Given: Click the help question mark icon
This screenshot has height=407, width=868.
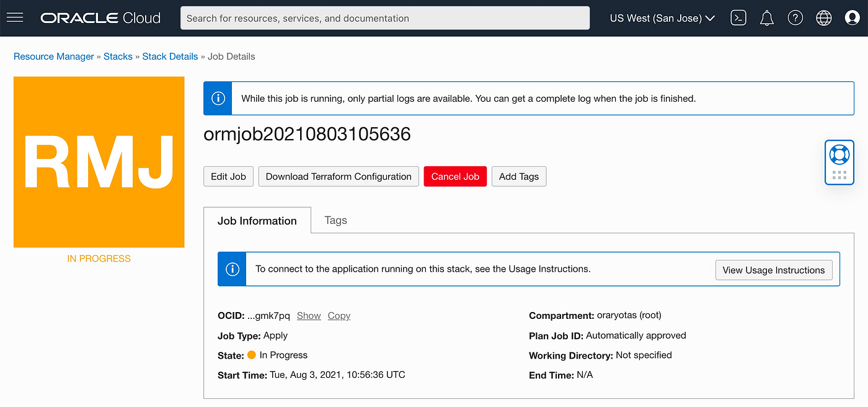Looking at the screenshot, I should [x=795, y=17].
